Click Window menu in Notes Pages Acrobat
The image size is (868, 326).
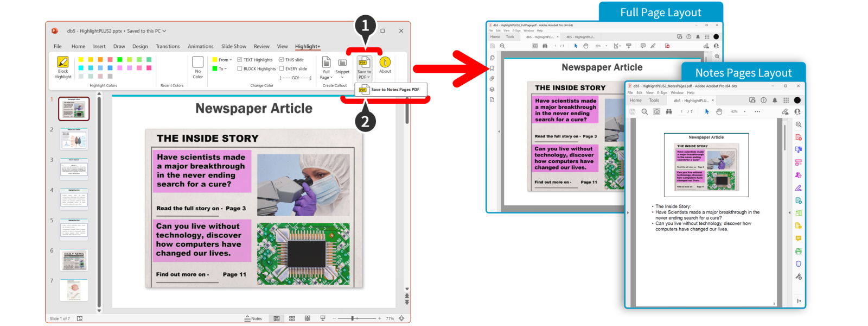click(x=677, y=93)
